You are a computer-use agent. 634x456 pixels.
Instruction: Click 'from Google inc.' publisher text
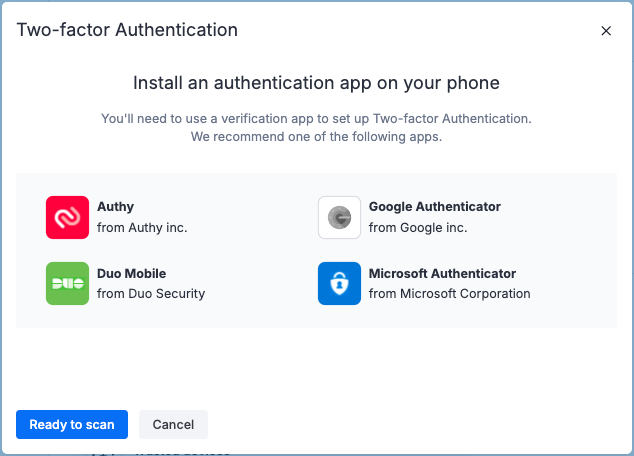[418, 228]
